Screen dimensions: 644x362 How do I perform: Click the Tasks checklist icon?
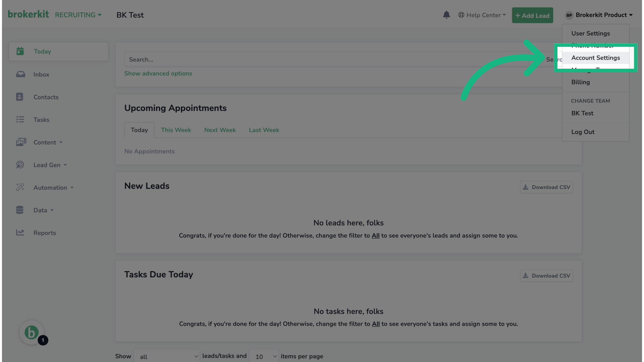coord(20,119)
